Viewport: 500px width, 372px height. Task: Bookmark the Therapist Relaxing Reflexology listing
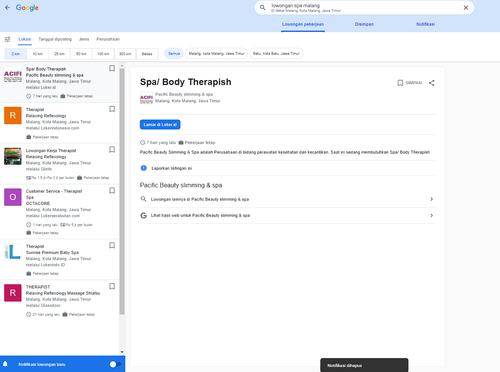pyautogui.click(x=112, y=109)
